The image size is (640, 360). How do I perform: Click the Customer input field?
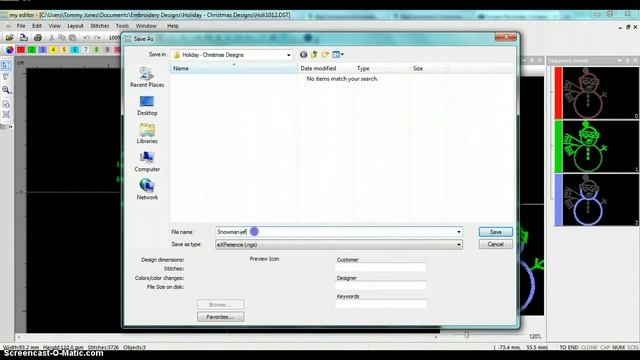pyautogui.click(x=380, y=268)
